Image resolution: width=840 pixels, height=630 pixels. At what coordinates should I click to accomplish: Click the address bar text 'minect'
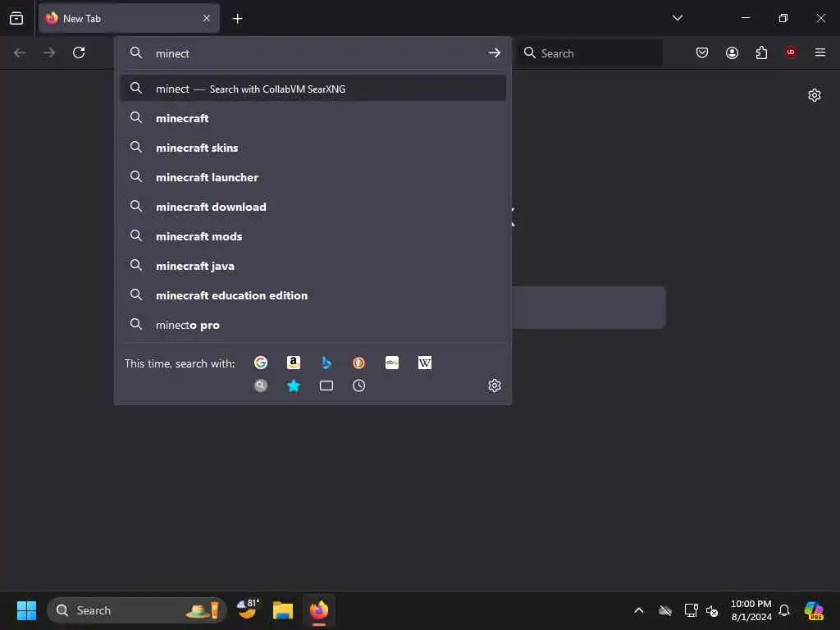coord(172,53)
